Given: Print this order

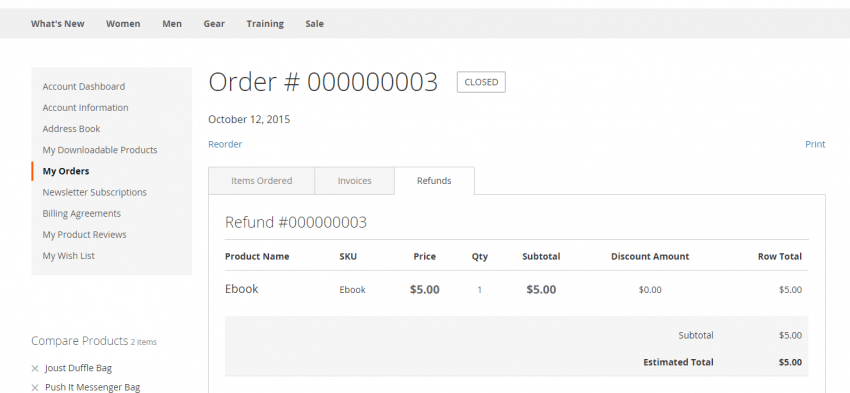Looking at the screenshot, I should (x=815, y=144).
